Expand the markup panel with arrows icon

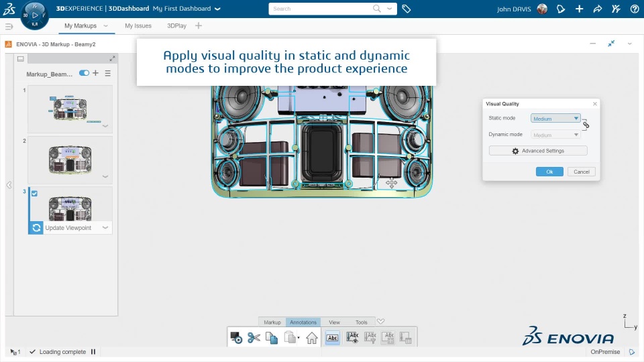[x=112, y=59]
